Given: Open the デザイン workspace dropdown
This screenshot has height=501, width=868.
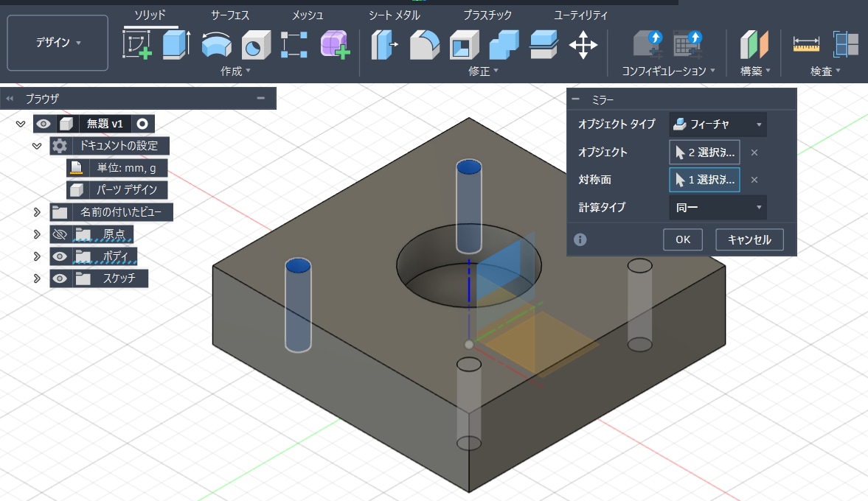Looking at the screenshot, I should [x=58, y=43].
